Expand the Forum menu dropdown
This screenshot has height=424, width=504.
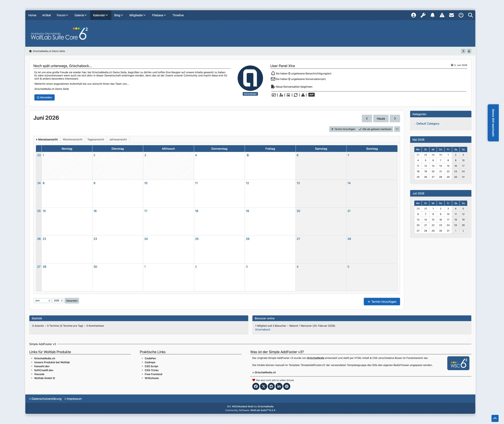pos(62,15)
